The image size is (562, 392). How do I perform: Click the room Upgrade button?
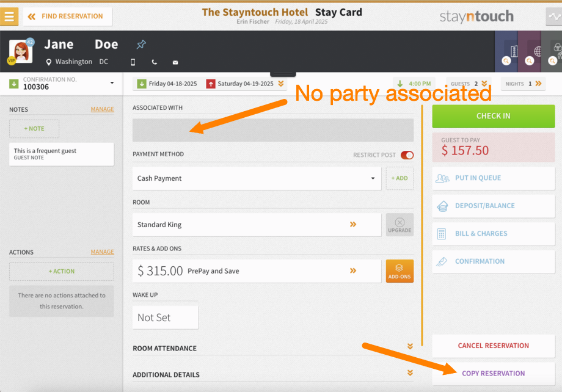coord(400,225)
